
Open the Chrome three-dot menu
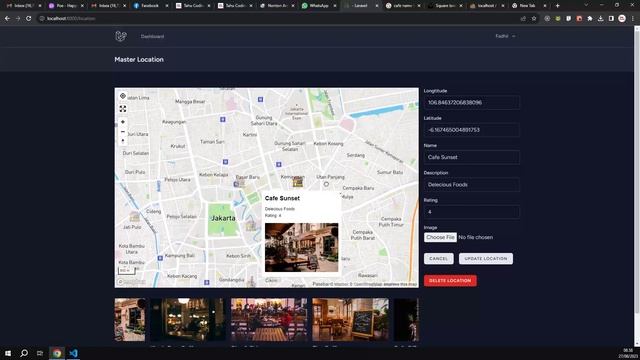click(633, 18)
